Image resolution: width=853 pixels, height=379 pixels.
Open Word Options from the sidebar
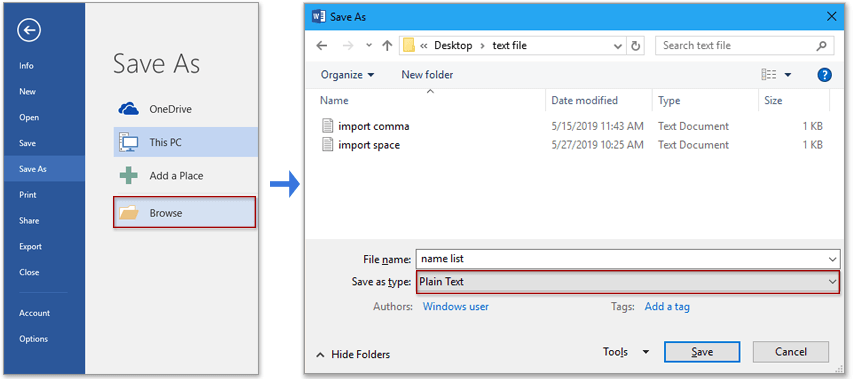pos(33,339)
